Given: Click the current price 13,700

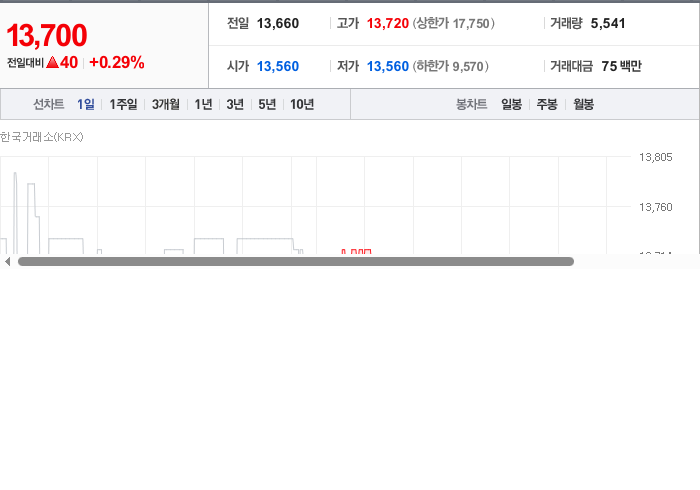Looking at the screenshot, I should 47,35.
